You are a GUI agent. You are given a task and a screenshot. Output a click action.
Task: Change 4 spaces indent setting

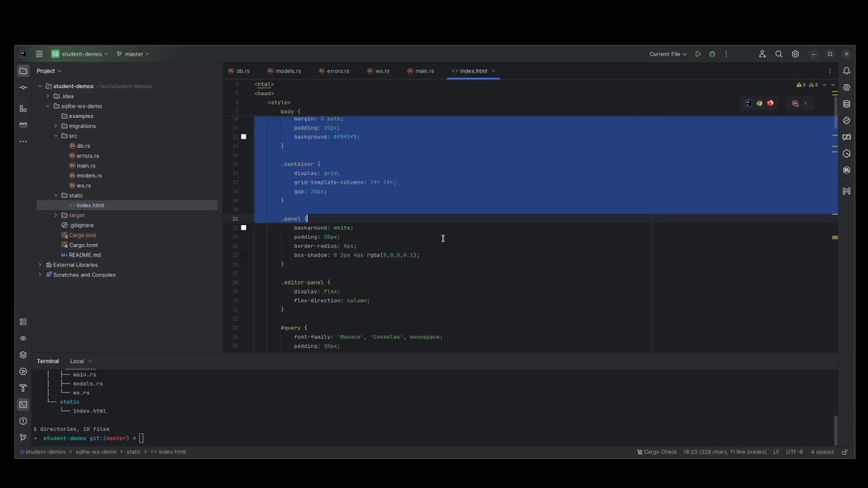click(822, 452)
